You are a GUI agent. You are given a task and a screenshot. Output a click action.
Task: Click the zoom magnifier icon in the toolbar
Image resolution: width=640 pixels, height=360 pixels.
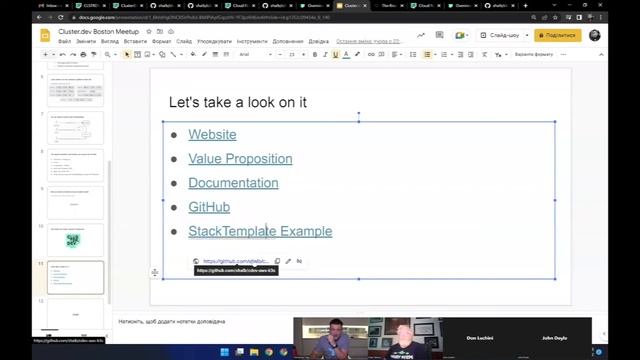[x=107, y=54]
